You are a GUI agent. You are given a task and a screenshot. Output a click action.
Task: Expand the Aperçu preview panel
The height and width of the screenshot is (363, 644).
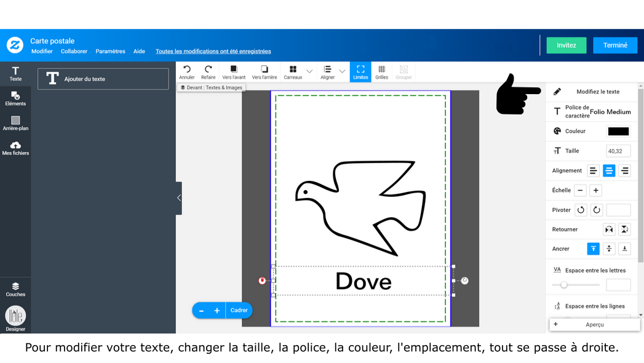[x=594, y=324]
